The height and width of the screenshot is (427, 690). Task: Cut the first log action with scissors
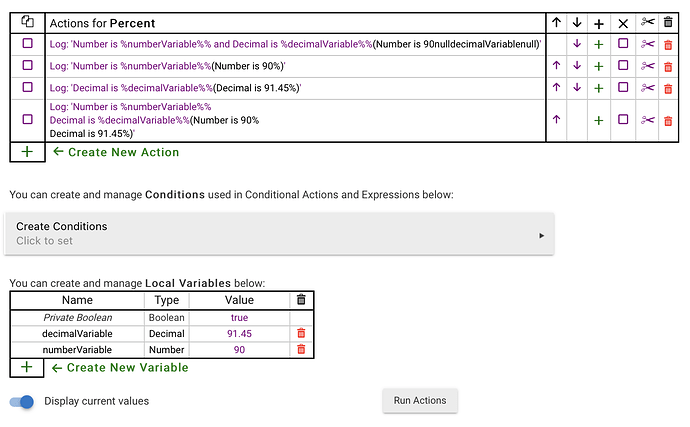click(x=647, y=44)
